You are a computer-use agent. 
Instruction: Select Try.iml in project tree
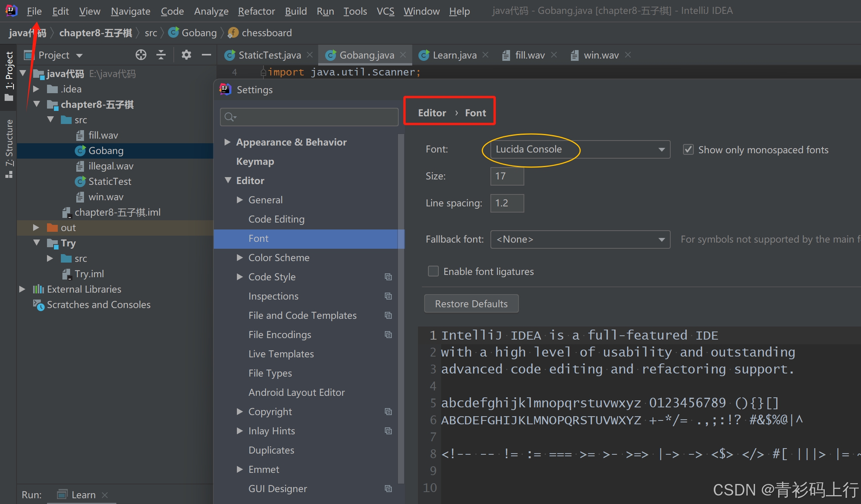(89, 274)
